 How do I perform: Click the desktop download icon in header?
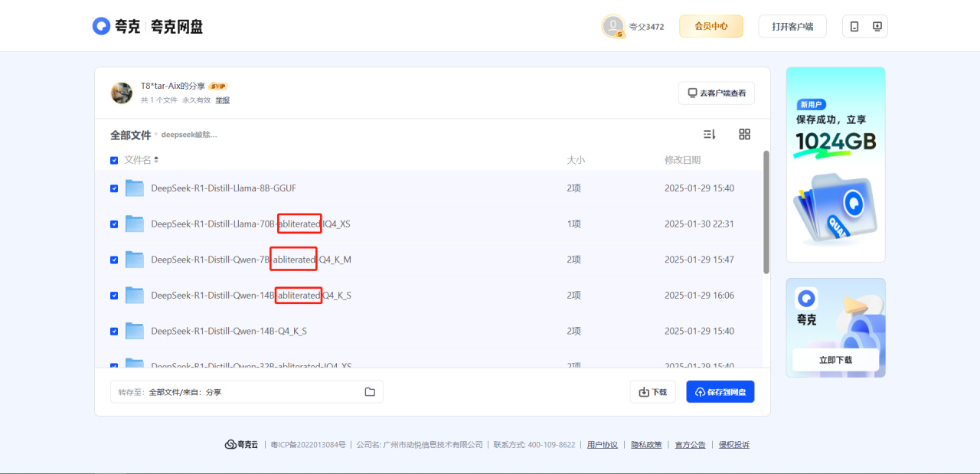(x=877, y=26)
